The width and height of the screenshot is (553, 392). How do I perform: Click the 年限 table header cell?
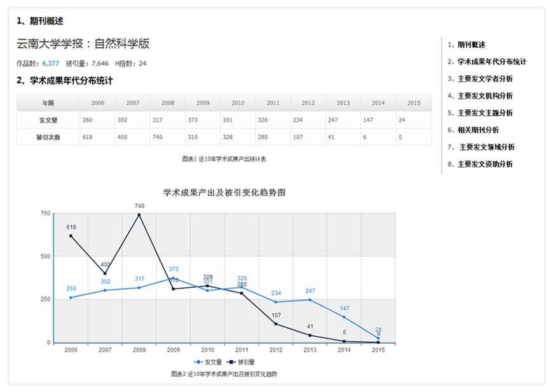(x=48, y=103)
